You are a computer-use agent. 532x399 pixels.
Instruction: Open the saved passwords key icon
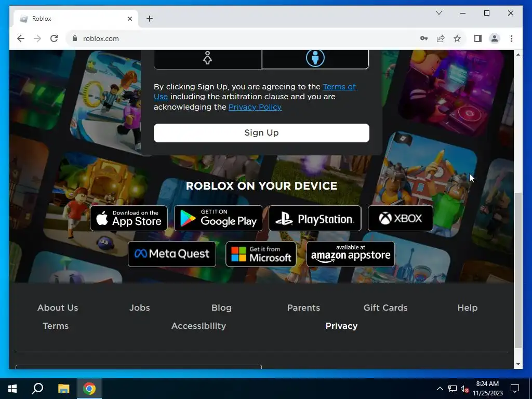pyautogui.click(x=424, y=38)
